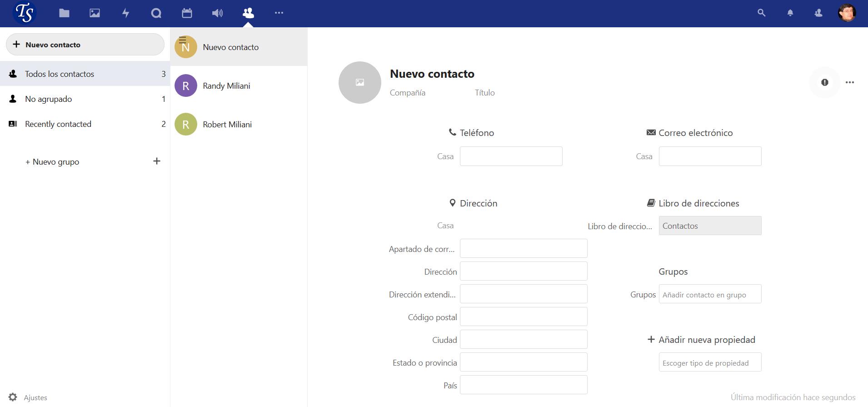Select the No agrupado group
868x407 pixels.
[x=49, y=99]
